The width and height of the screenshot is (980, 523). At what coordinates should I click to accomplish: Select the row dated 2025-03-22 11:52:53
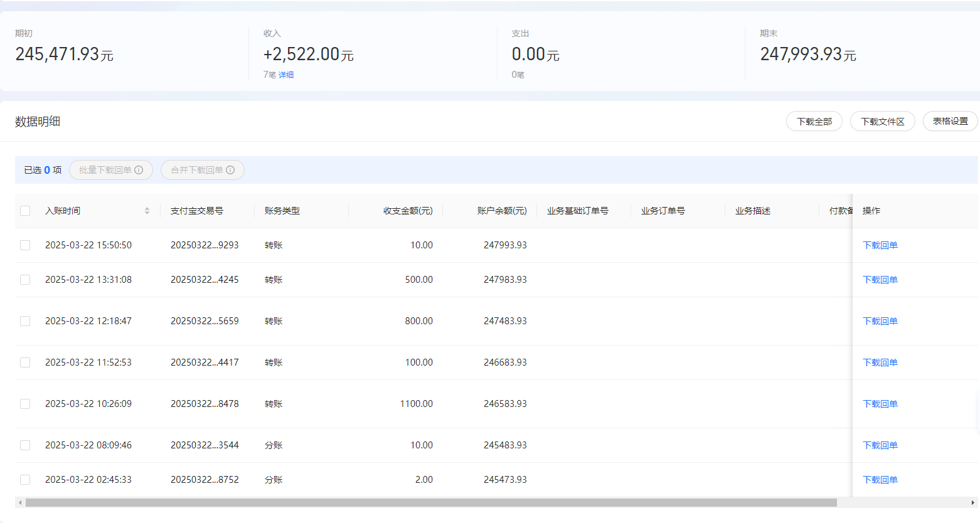pyautogui.click(x=25, y=362)
